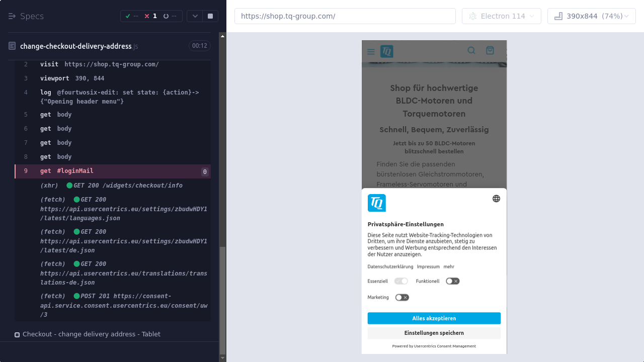This screenshot has height=362, width=644.
Task: Click the failed tests red X counter
Action: click(150, 16)
